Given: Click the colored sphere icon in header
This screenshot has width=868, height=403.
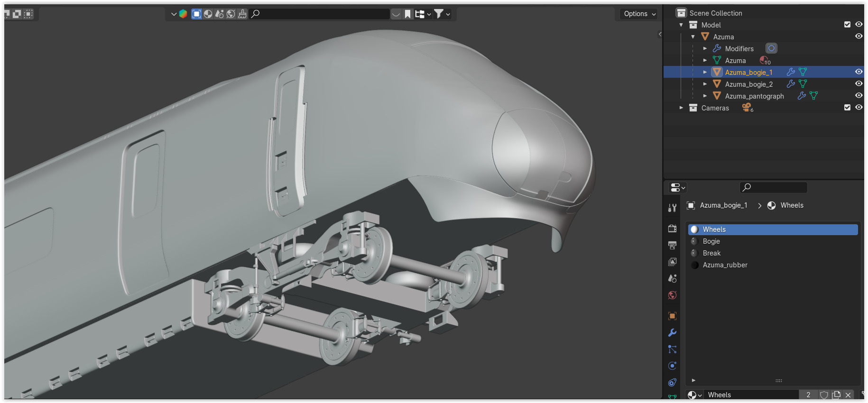Looking at the screenshot, I should [183, 14].
